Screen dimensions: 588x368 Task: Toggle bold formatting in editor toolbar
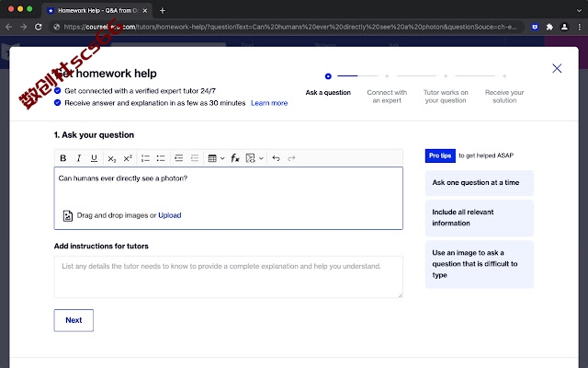click(63, 158)
